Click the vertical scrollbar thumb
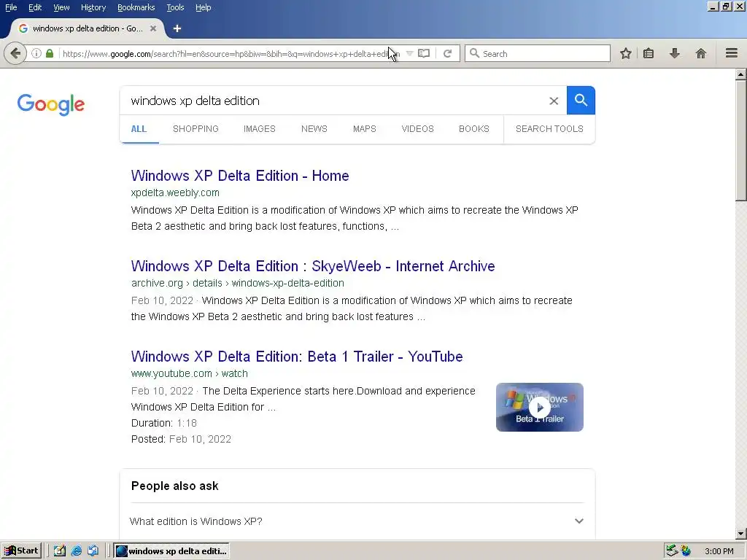Viewport: 747px width, 560px height. pos(741,141)
